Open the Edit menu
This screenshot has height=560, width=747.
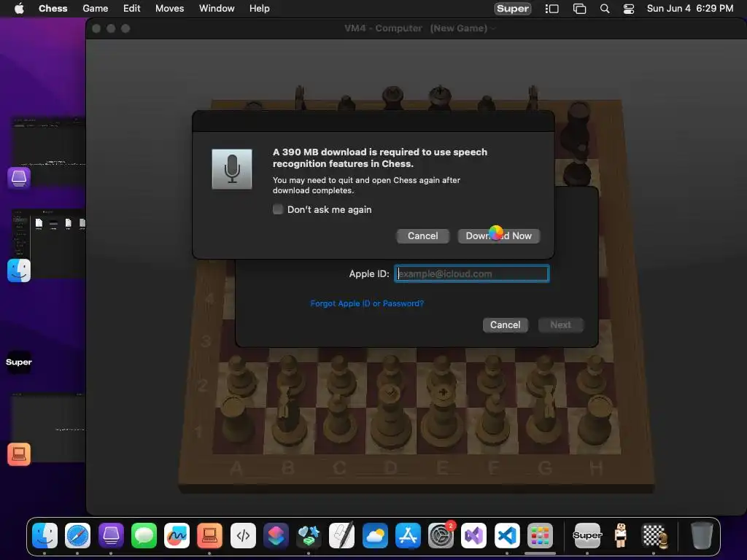(x=131, y=9)
